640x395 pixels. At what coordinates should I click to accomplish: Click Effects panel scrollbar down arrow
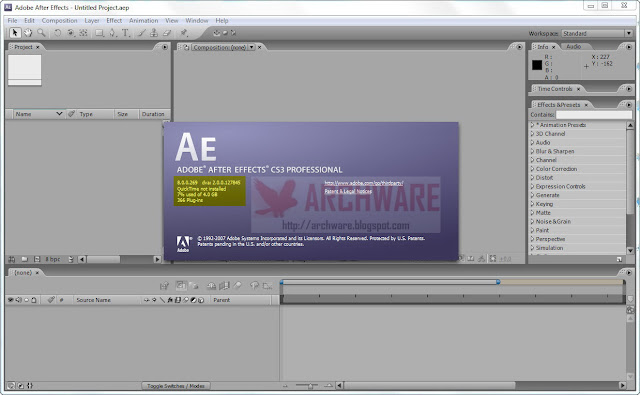630,250
